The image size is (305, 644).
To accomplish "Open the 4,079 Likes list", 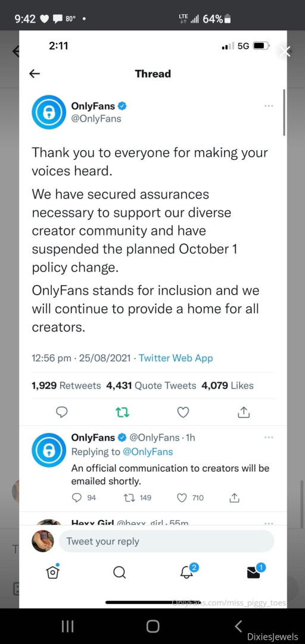I will tap(228, 386).
